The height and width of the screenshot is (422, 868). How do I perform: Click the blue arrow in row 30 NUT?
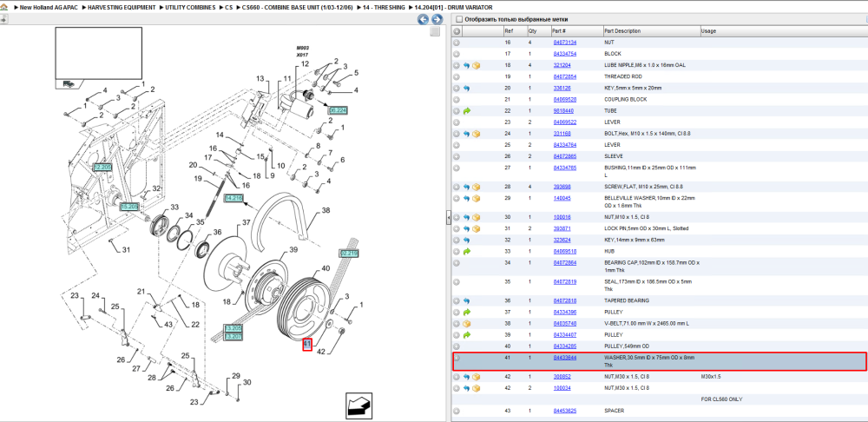click(x=467, y=217)
